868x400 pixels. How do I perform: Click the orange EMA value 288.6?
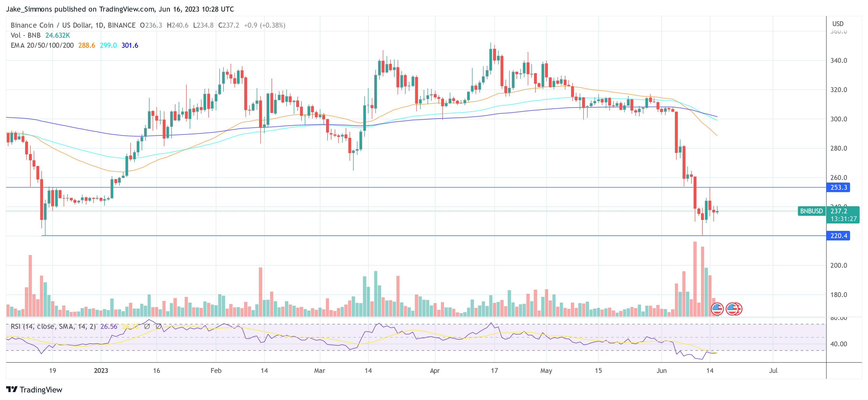click(x=87, y=45)
